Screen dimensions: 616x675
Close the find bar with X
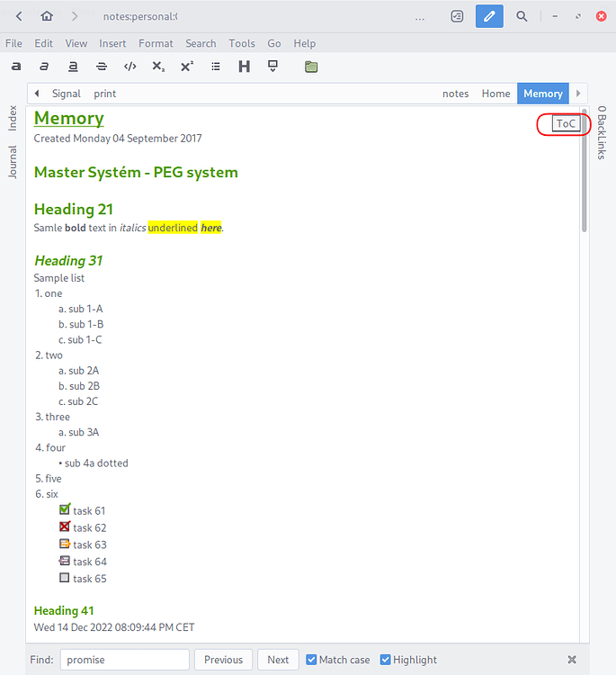tap(572, 660)
